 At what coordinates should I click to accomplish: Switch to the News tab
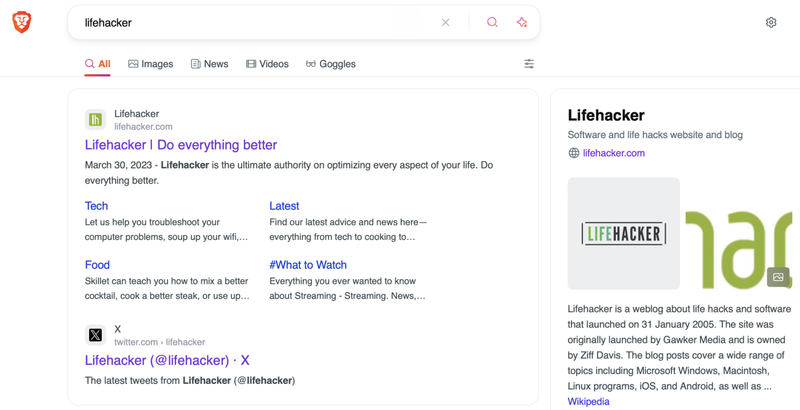[x=209, y=64]
